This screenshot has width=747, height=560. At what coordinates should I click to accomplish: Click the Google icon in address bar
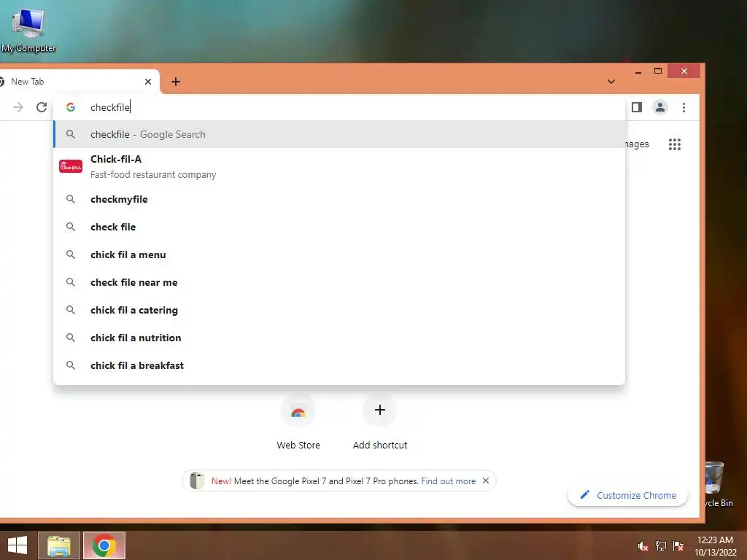point(71,107)
